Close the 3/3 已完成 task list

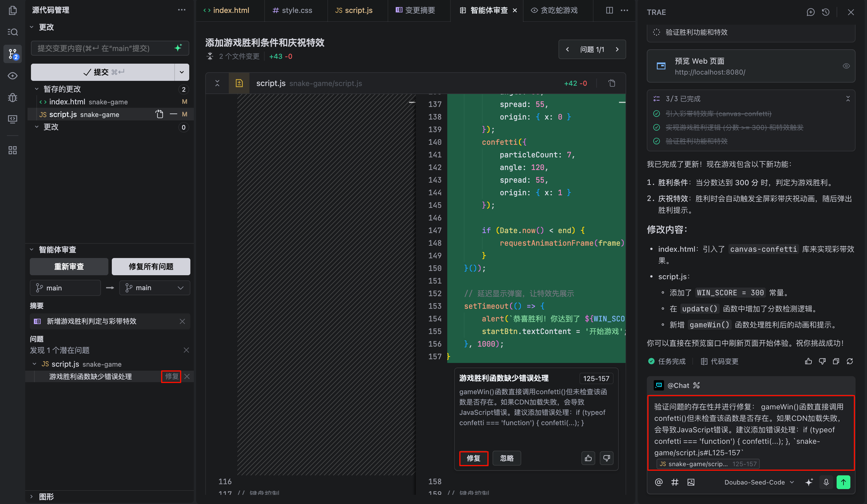(848, 99)
